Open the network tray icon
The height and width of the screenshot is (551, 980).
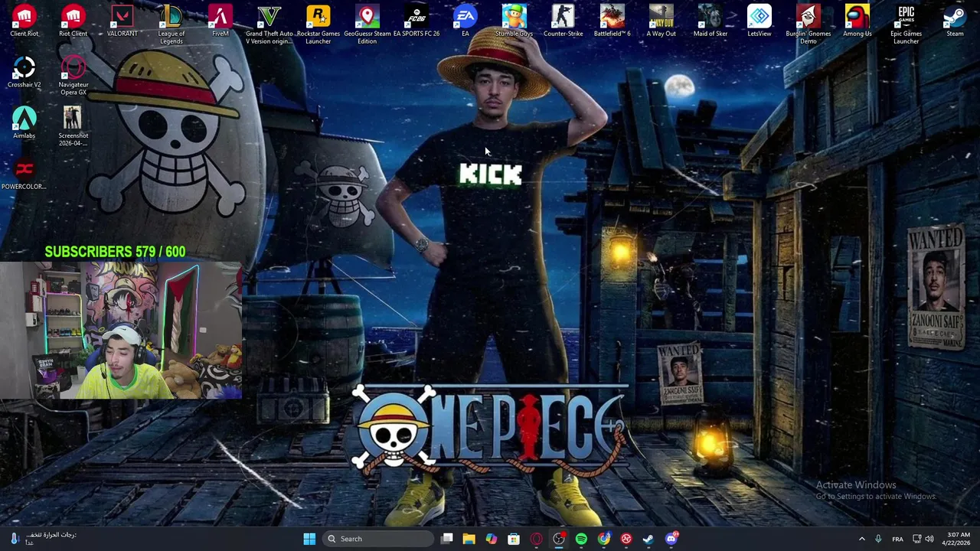click(x=916, y=539)
